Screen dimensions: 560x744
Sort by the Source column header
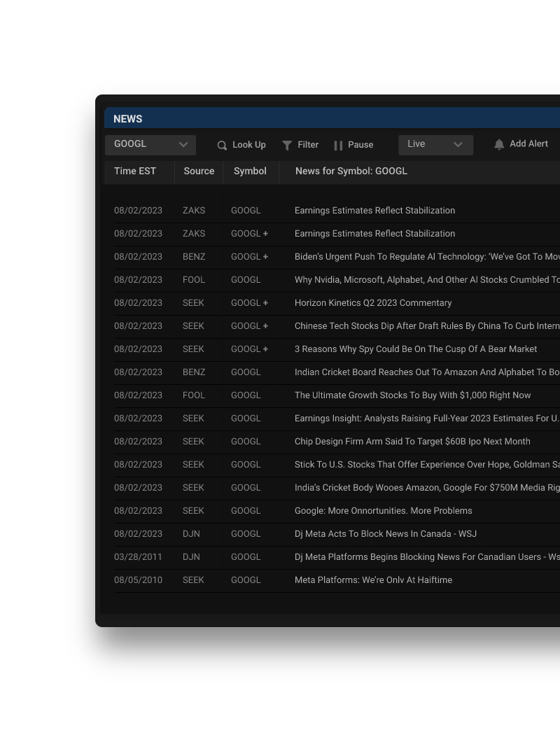coord(199,171)
